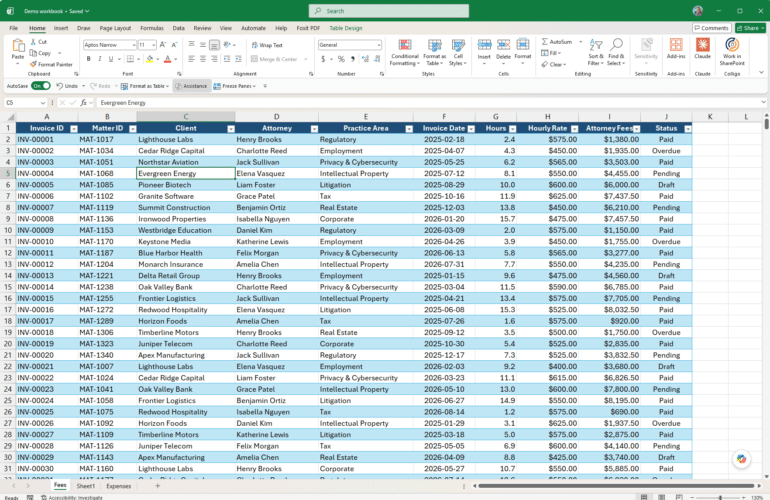Toggle AutoSave switch off
The height and width of the screenshot is (500, 770).
coord(41,86)
